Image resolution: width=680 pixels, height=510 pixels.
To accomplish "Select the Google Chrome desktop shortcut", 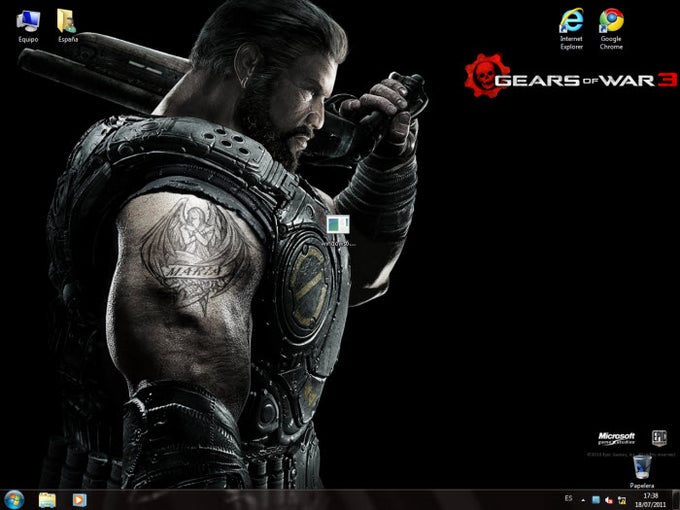I will point(611,29).
